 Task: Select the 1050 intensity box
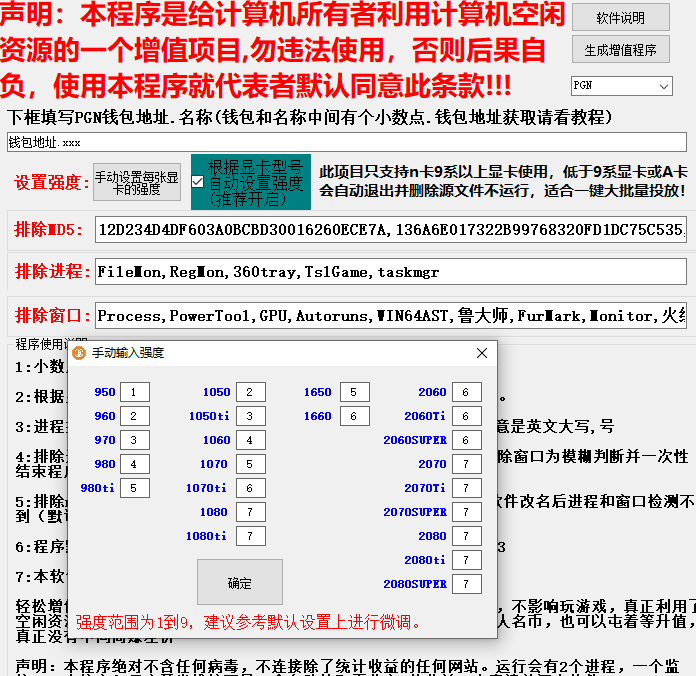click(251, 392)
